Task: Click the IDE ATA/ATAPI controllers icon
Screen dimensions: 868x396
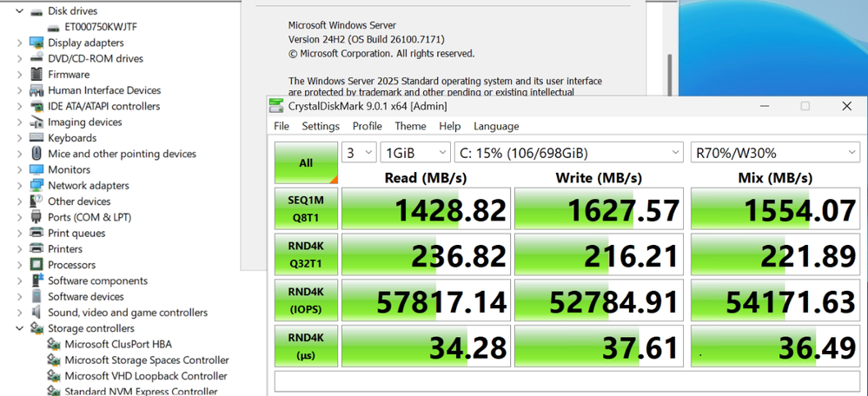Action: 36,106
